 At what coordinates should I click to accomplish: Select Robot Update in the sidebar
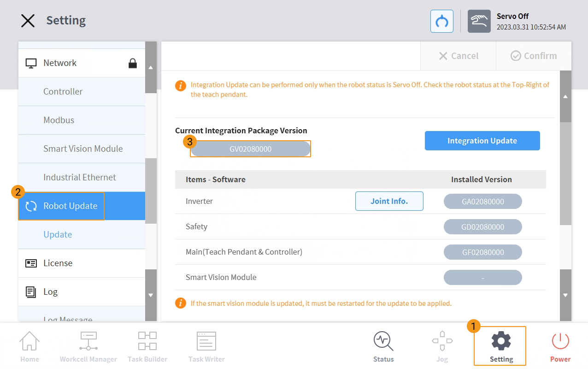(x=70, y=206)
